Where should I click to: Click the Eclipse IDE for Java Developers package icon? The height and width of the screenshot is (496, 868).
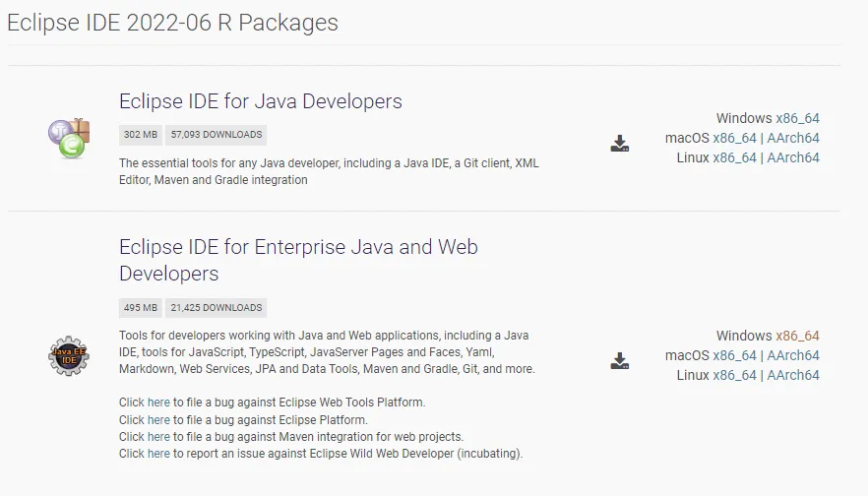69,138
